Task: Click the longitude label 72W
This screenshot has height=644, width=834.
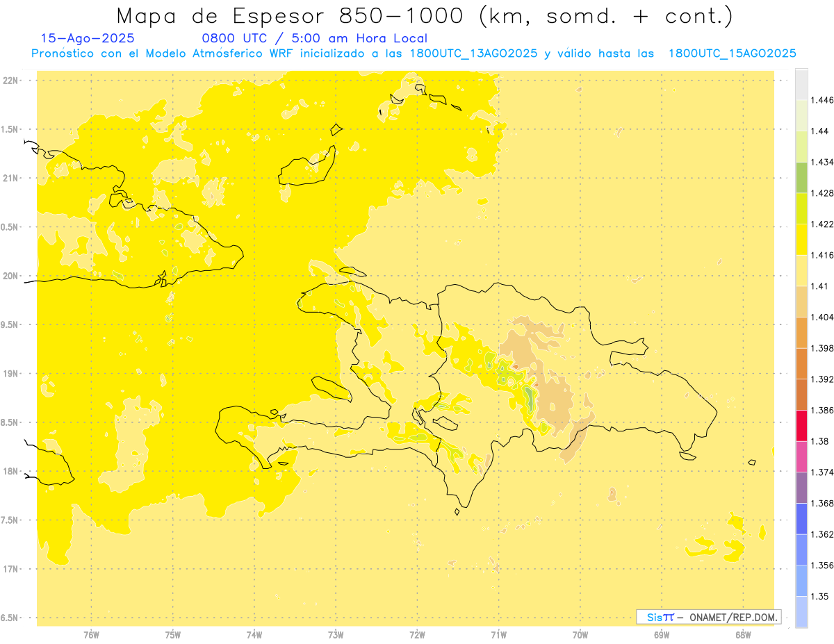Action: (x=417, y=635)
